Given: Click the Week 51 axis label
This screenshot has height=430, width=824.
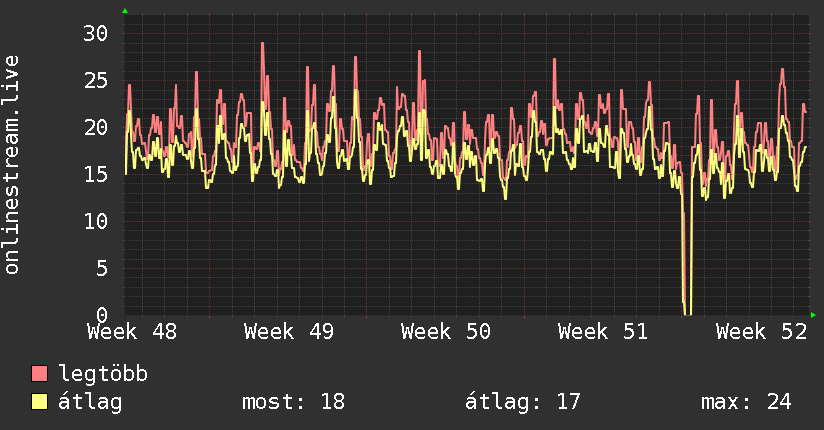Looking at the screenshot, I should click(x=603, y=332).
